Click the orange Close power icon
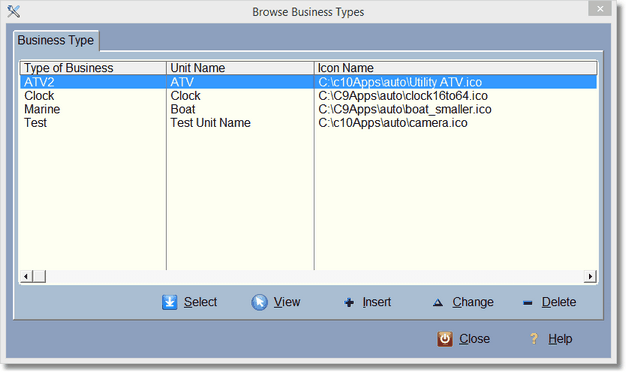The height and width of the screenshot is (373, 626). 445,339
